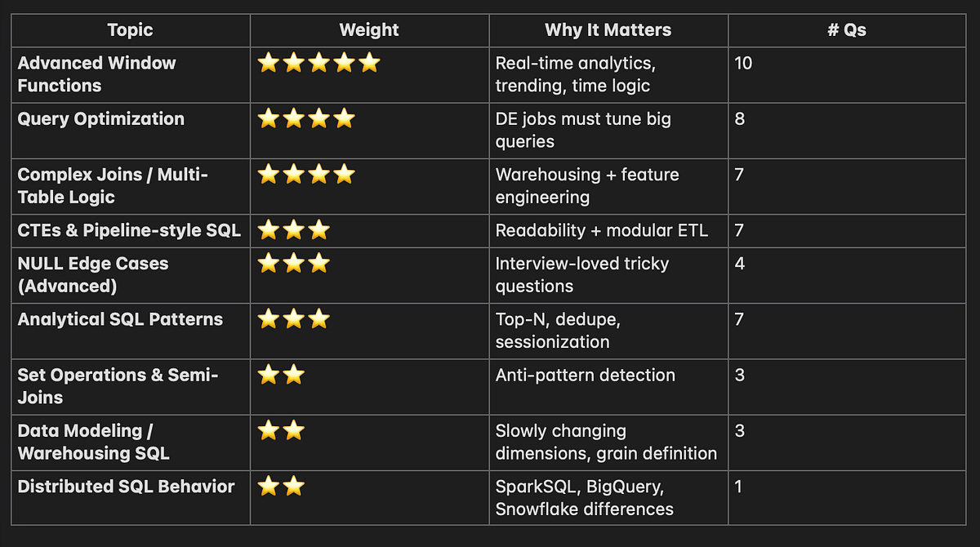Select the SparkSQL, BigQuery, Snowflake differences cell
The height and width of the screenshot is (547, 980).
[x=608, y=498]
